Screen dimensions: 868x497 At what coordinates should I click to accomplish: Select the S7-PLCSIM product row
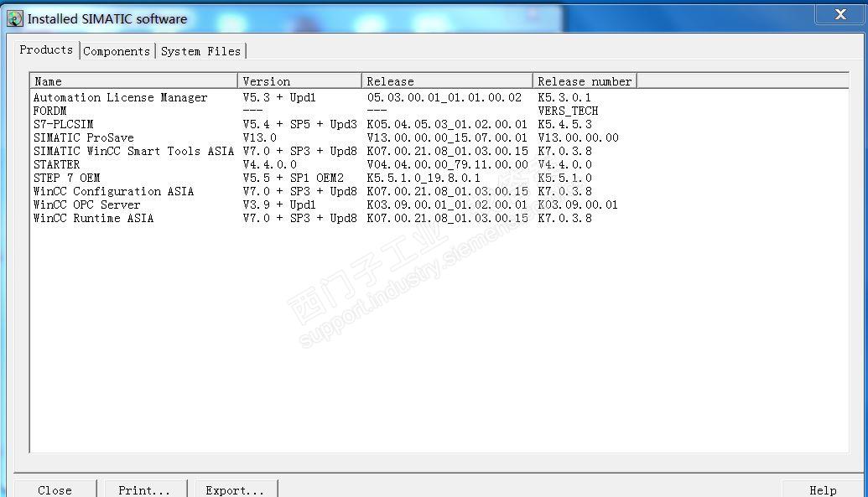click(x=63, y=124)
